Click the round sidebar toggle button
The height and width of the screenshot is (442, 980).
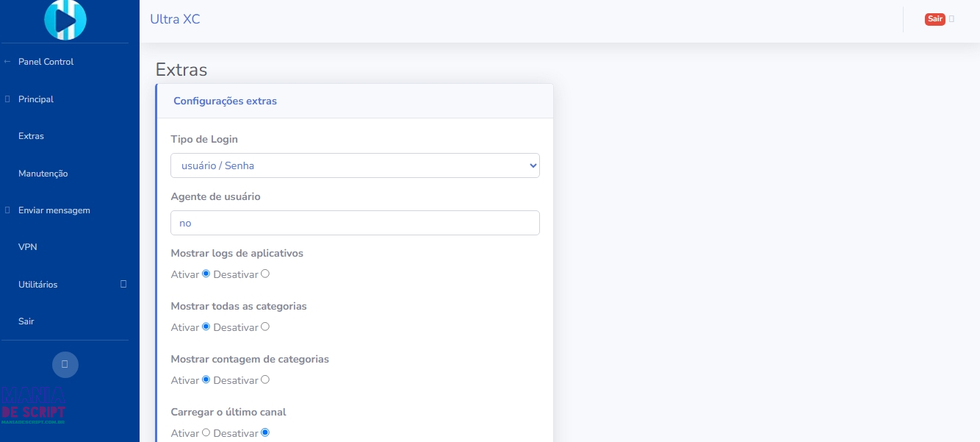65,365
